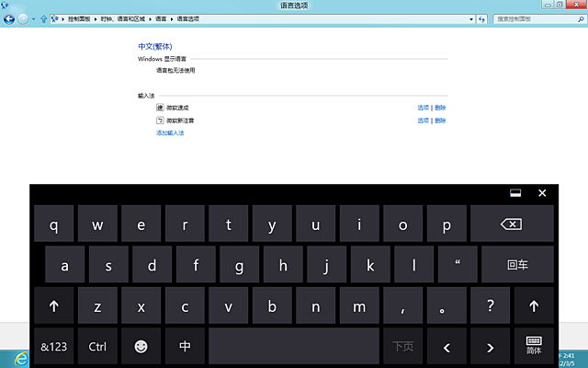Screen dimensions: 588x368
Task: Go up one level with up arrow
Action: [x=43, y=18]
